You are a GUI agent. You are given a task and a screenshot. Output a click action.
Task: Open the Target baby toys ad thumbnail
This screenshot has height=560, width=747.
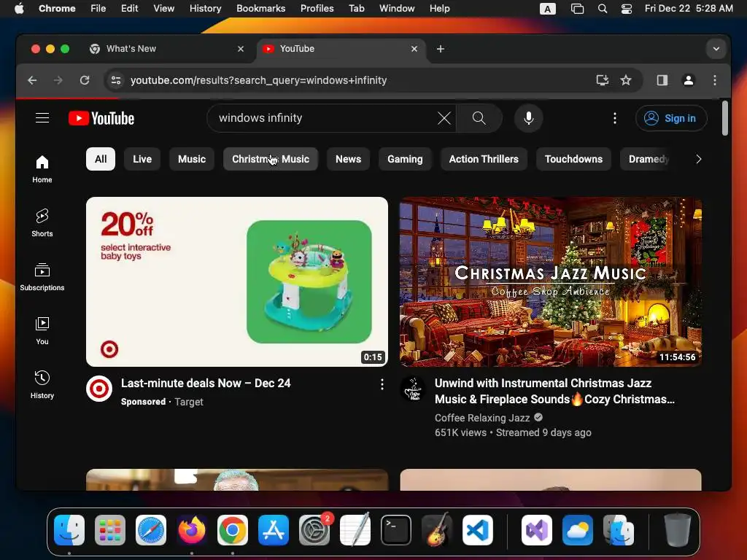pos(237,282)
